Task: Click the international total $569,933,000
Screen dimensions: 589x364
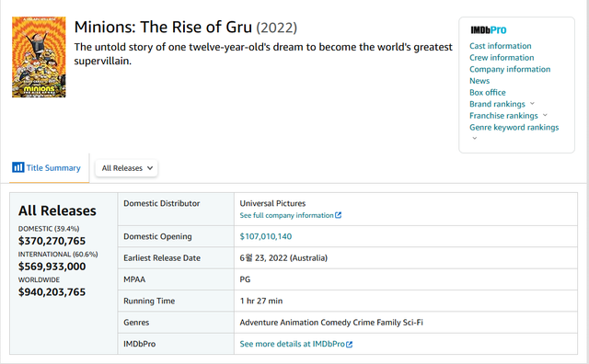Action: (52, 267)
